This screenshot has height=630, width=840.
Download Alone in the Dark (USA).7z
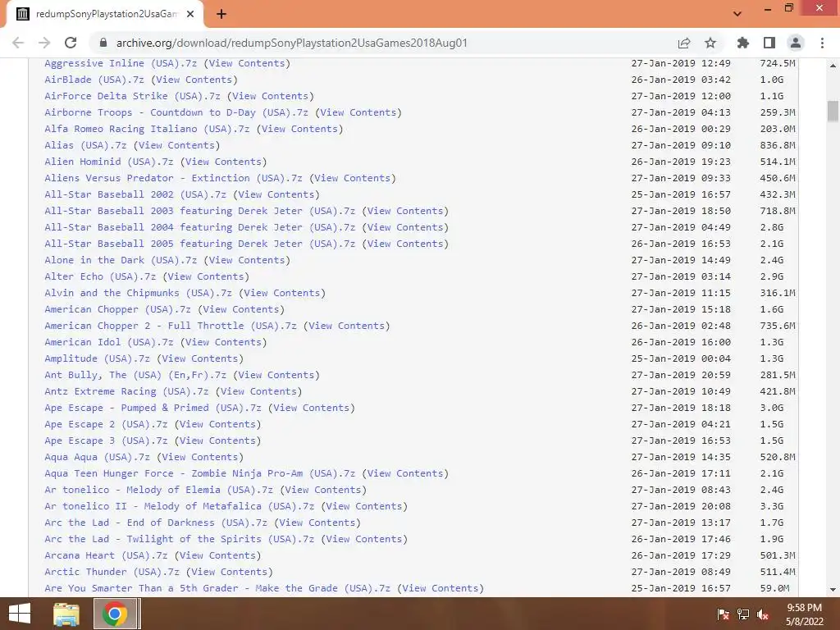pos(121,260)
